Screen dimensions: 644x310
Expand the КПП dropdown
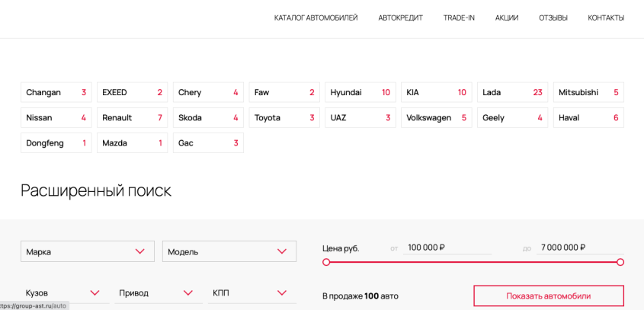pos(252,293)
